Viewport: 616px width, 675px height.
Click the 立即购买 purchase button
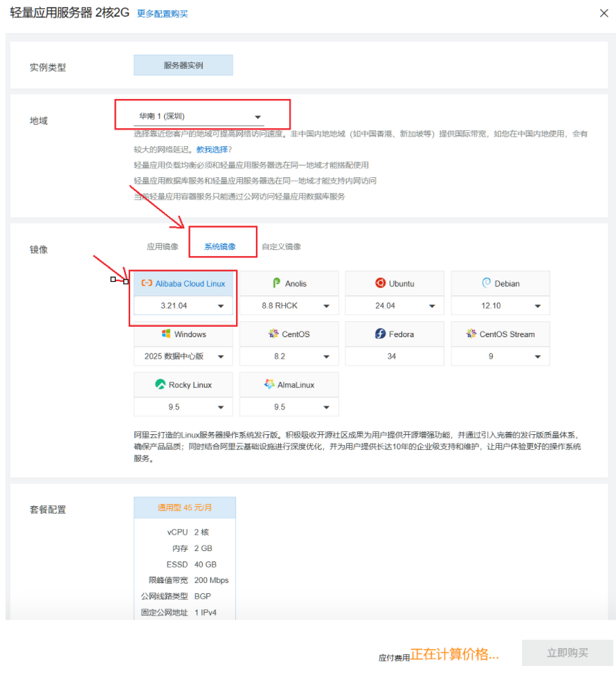pyautogui.click(x=569, y=653)
